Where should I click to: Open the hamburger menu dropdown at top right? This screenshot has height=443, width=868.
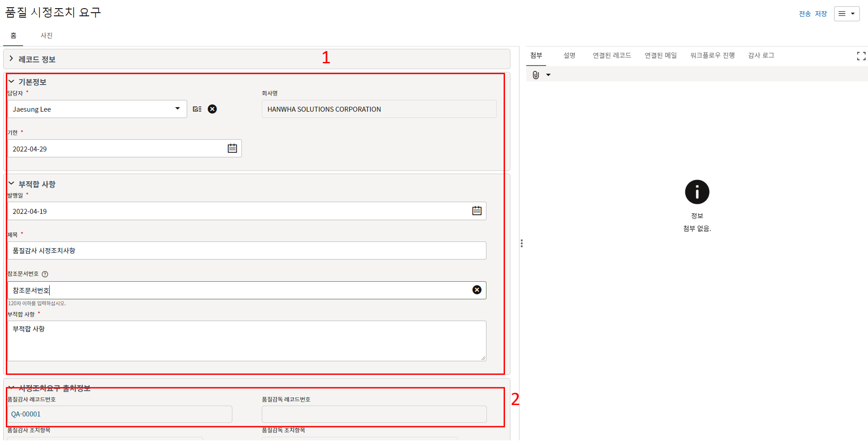(846, 14)
